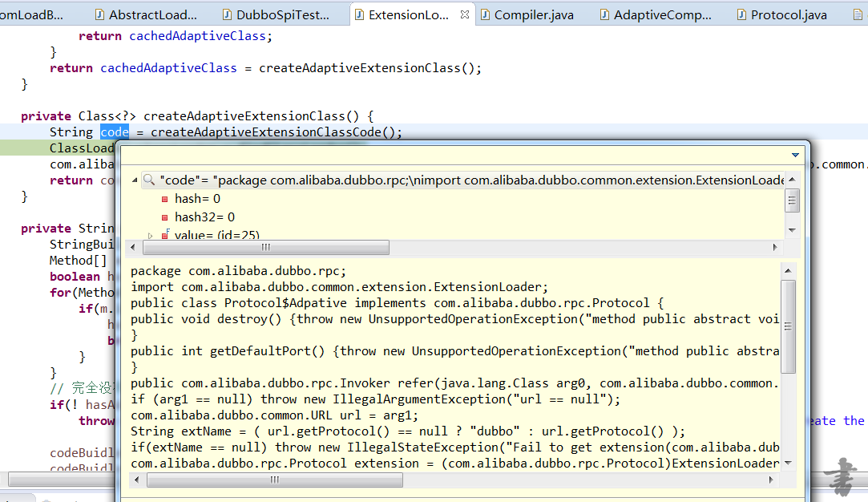Click the red field icon next to hash= 0
868x502 pixels.
coord(164,199)
